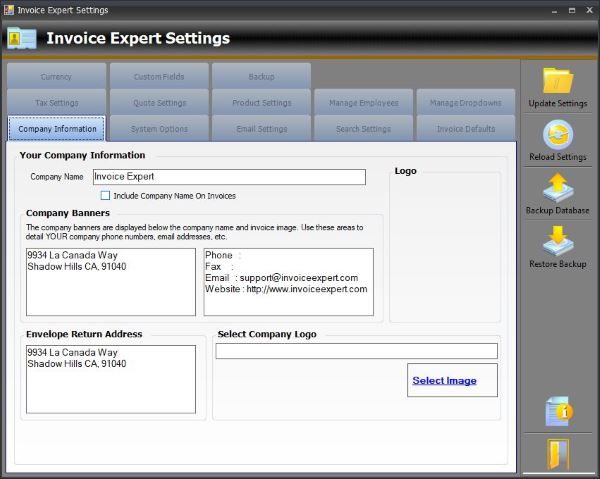Viewport: 600px width, 479px height.
Task: Open the Email Settings tab
Action: pyautogui.click(x=261, y=129)
